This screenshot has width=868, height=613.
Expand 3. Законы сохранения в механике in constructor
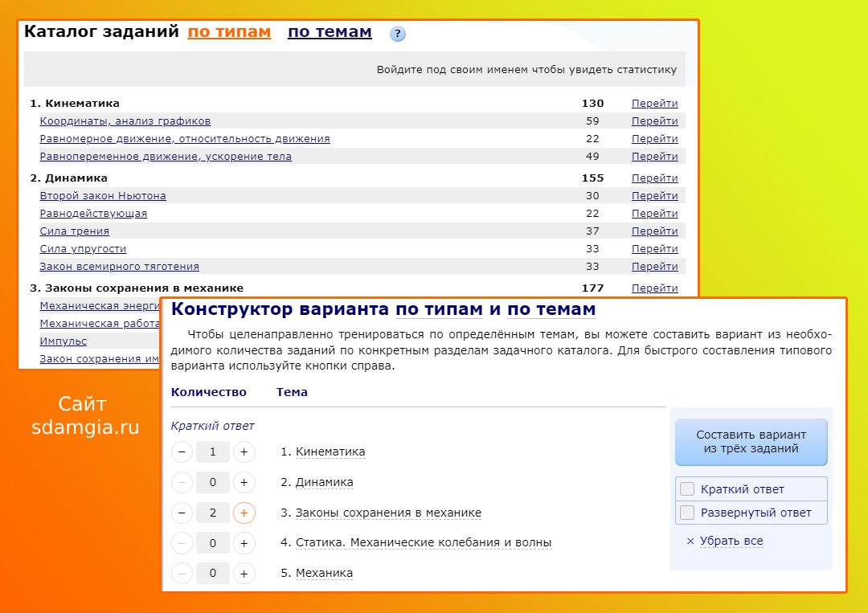[x=389, y=513]
